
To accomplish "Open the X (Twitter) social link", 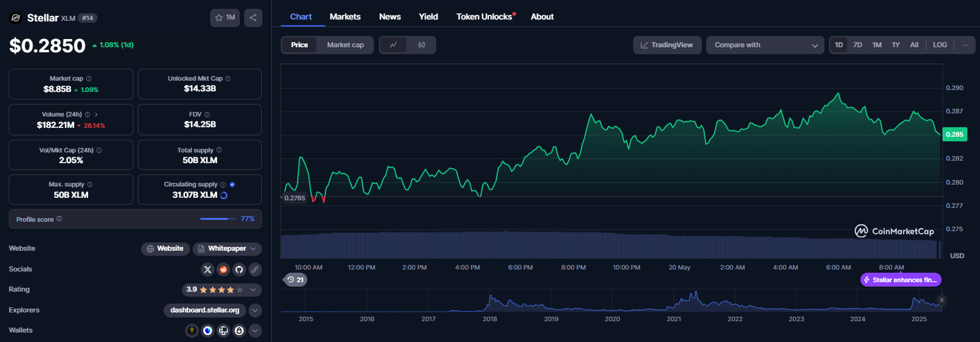I will [208, 270].
